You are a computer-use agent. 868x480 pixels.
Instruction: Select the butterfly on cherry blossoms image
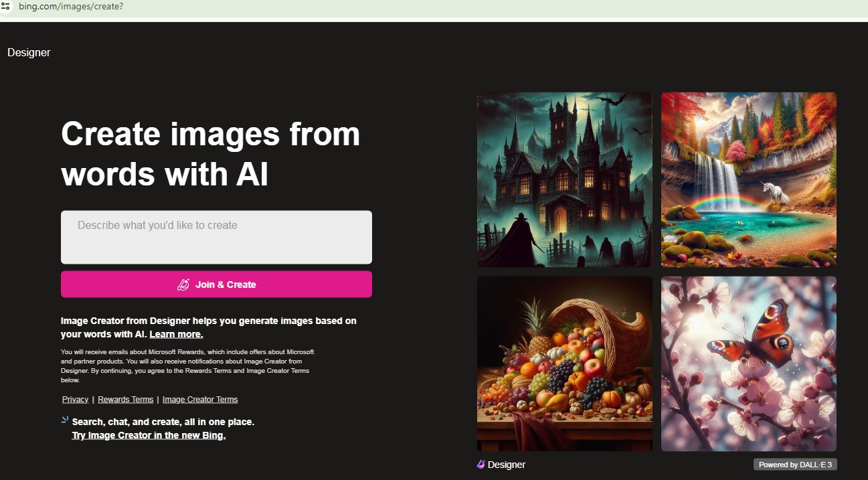pos(748,364)
